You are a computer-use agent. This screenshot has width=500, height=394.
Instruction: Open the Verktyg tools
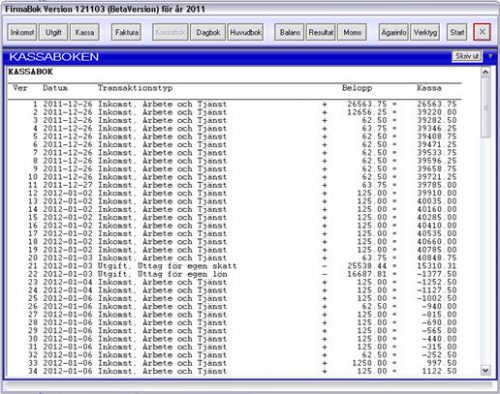[x=425, y=33]
